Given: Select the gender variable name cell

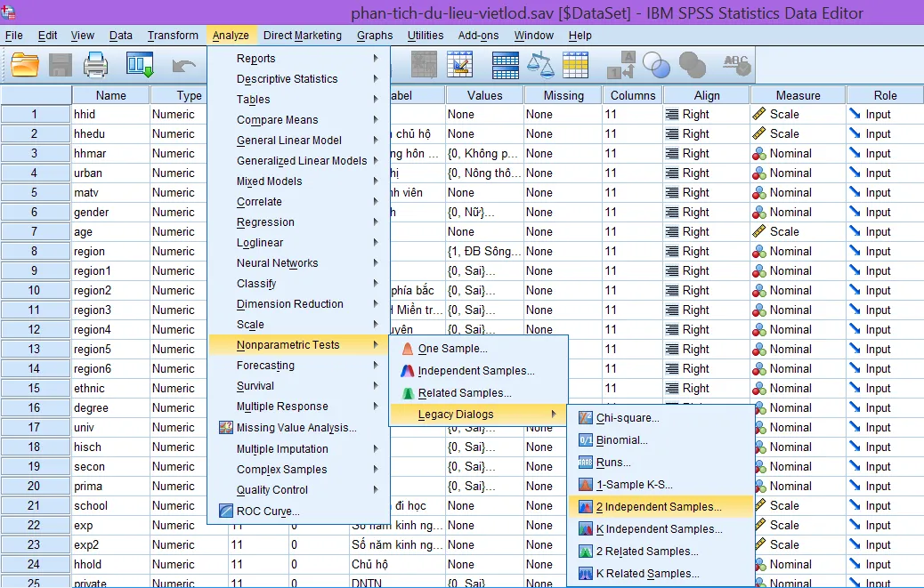Looking at the screenshot, I should 95,212.
